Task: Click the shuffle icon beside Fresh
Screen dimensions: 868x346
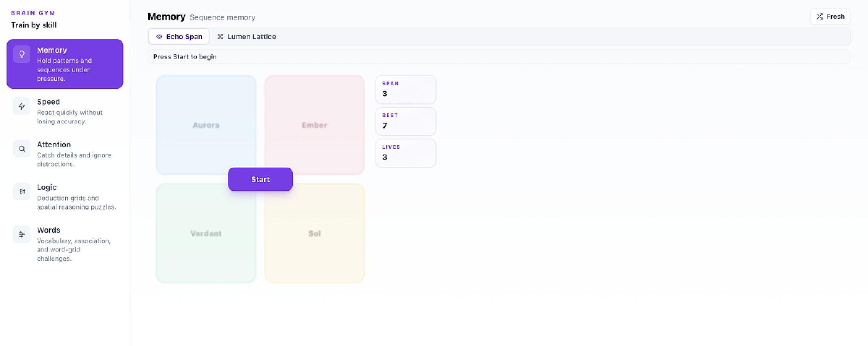Action: tap(820, 17)
